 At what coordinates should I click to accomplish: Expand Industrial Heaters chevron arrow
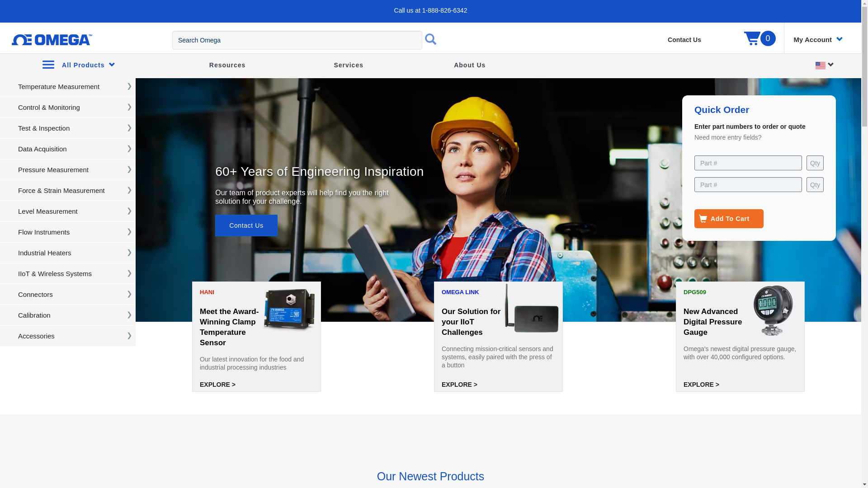point(129,253)
